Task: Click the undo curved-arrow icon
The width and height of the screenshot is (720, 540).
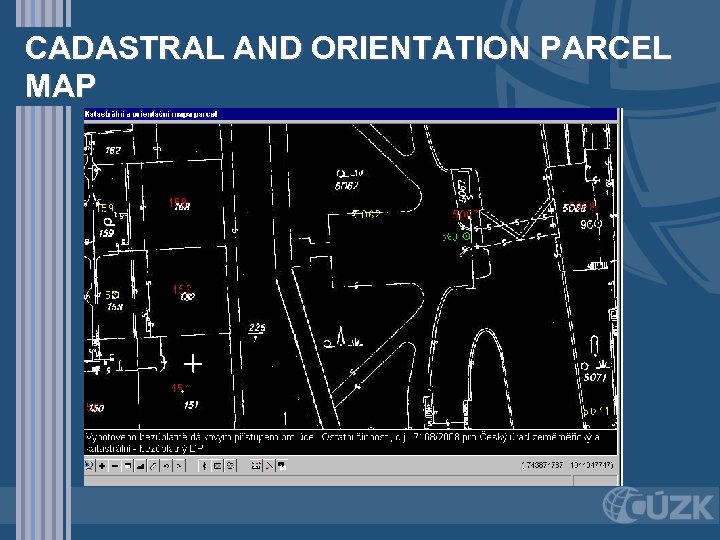Action: click(166, 466)
